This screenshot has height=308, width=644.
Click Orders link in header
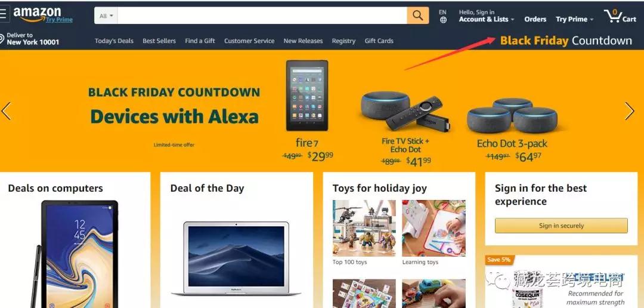pos(535,19)
